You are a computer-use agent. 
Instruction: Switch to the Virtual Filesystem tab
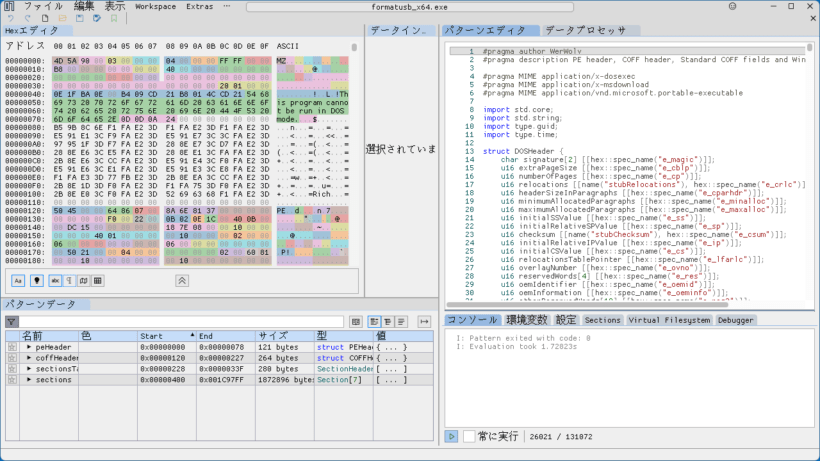pos(669,320)
